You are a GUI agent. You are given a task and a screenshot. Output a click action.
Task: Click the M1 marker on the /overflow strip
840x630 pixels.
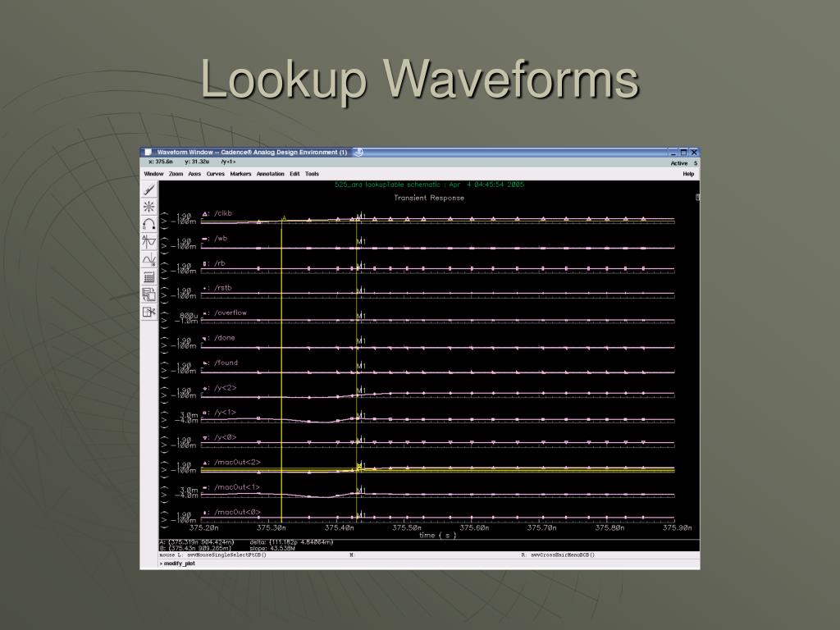(361, 316)
